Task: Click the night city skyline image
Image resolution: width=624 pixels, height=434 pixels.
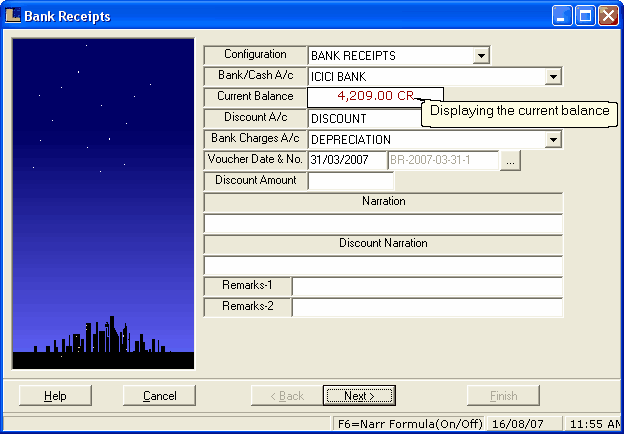Action: coord(103,204)
